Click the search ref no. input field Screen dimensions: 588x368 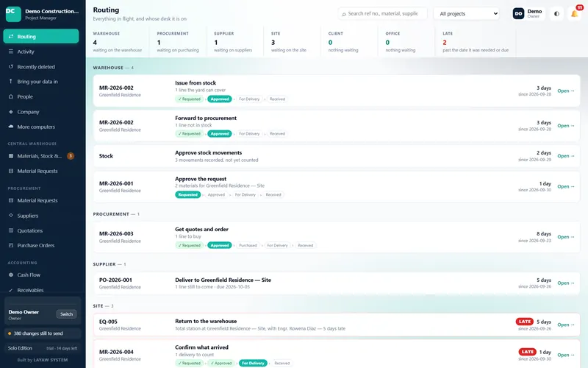click(382, 13)
